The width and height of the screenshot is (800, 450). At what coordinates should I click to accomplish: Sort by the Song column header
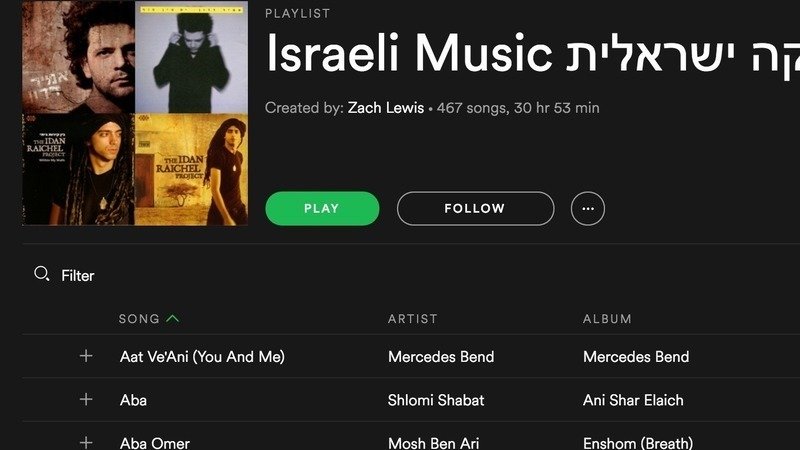[139, 319]
